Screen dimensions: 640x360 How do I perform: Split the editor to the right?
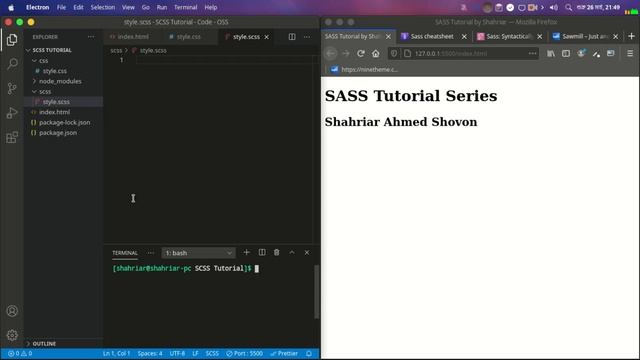[x=292, y=37]
